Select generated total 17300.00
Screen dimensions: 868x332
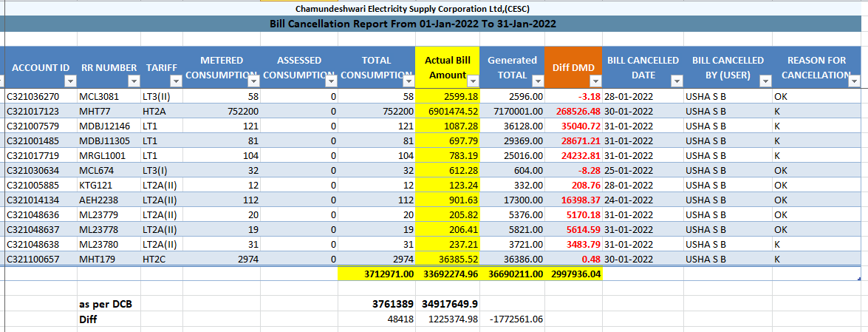[513, 200]
